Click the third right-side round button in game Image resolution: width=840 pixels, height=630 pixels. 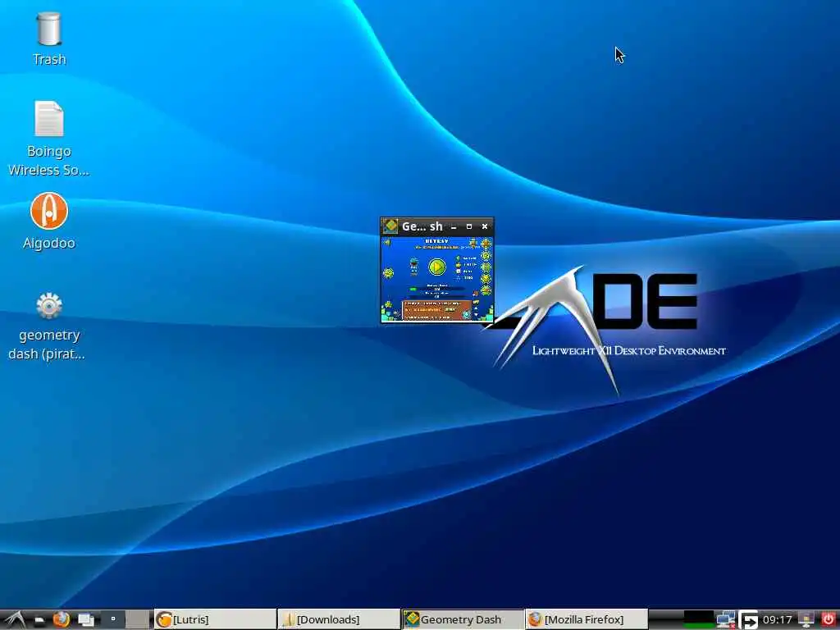tap(486, 267)
